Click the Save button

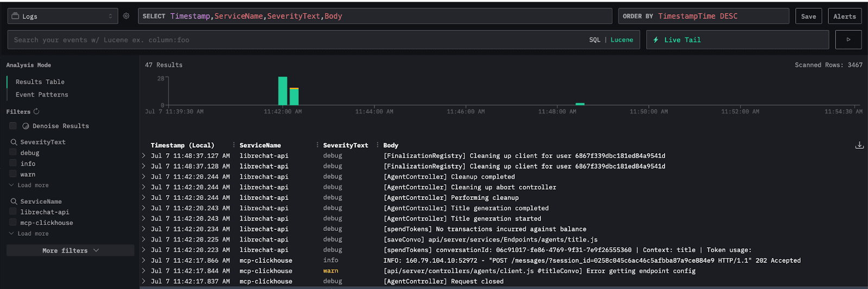point(808,16)
